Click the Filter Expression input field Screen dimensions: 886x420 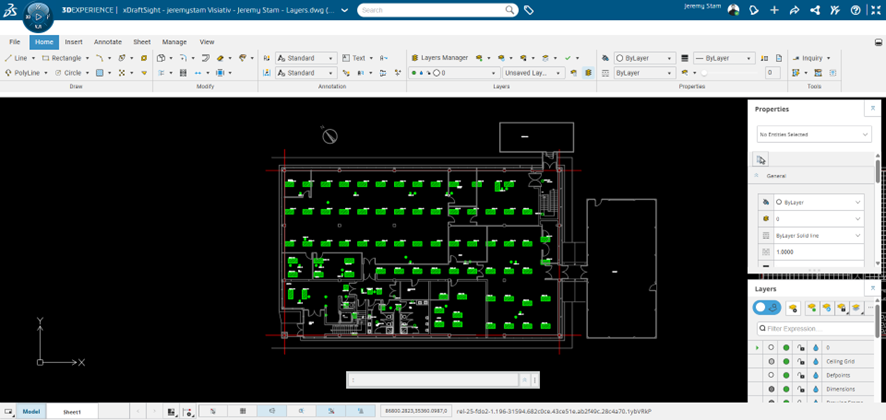tap(815, 328)
